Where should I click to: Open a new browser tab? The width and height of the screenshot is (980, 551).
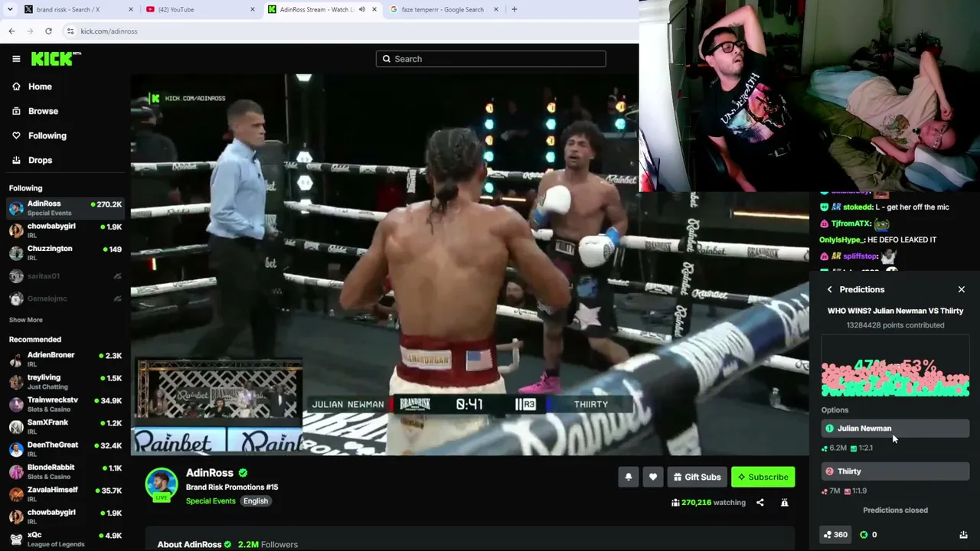pos(514,9)
